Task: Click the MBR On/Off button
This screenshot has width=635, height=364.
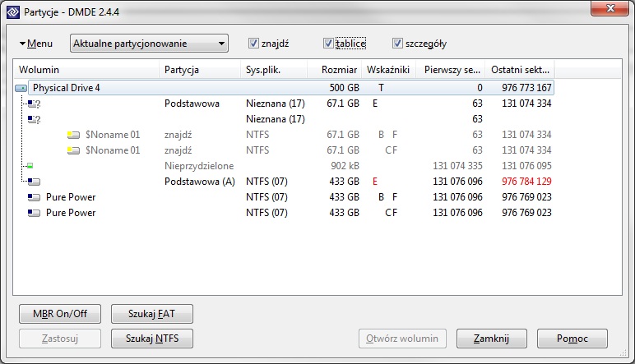Action: tap(60, 314)
